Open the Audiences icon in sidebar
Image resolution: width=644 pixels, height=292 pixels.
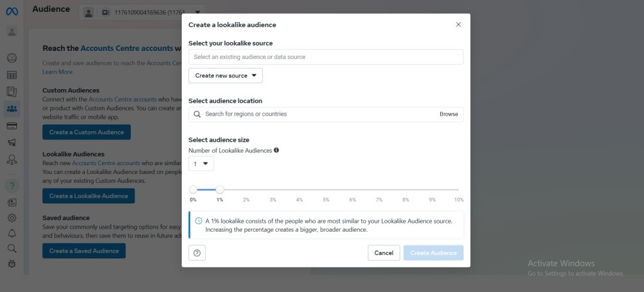click(12, 109)
